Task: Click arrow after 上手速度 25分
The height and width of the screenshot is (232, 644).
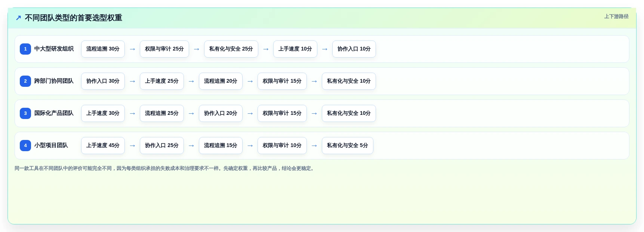Action: (x=191, y=81)
